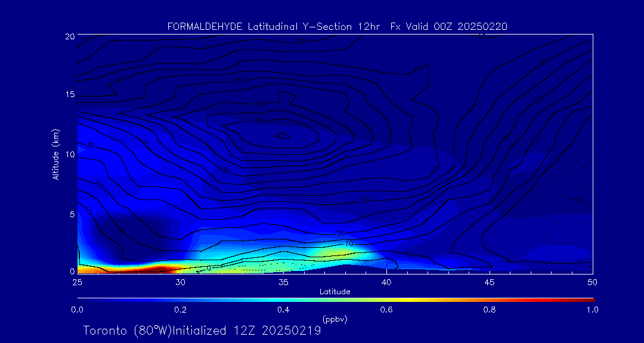Image resolution: width=644 pixels, height=343 pixels.
Task: Click the latitude axis tick label 40
Action: [x=386, y=282]
